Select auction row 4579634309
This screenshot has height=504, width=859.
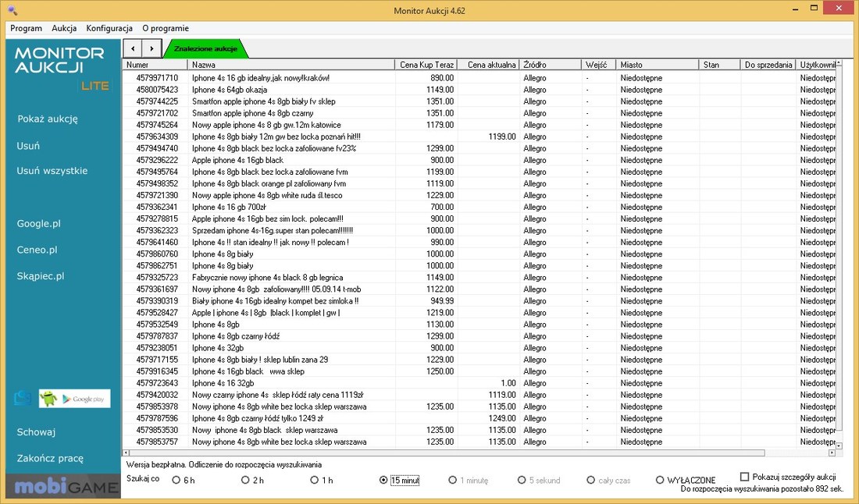pyautogui.click(x=479, y=137)
